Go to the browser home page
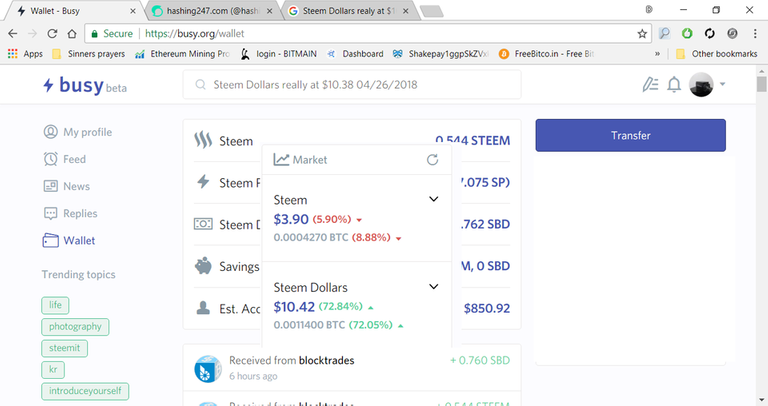Image resolution: width=768 pixels, height=406 pixels. point(72,33)
